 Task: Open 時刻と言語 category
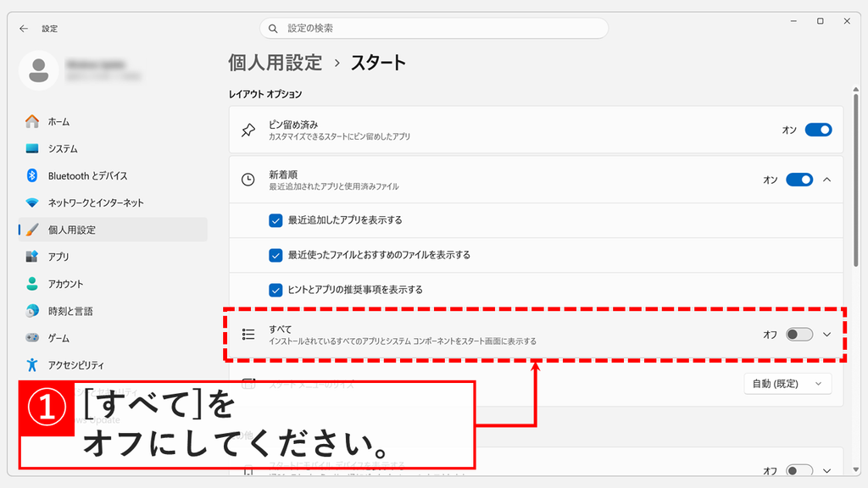[x=113, y=310]
